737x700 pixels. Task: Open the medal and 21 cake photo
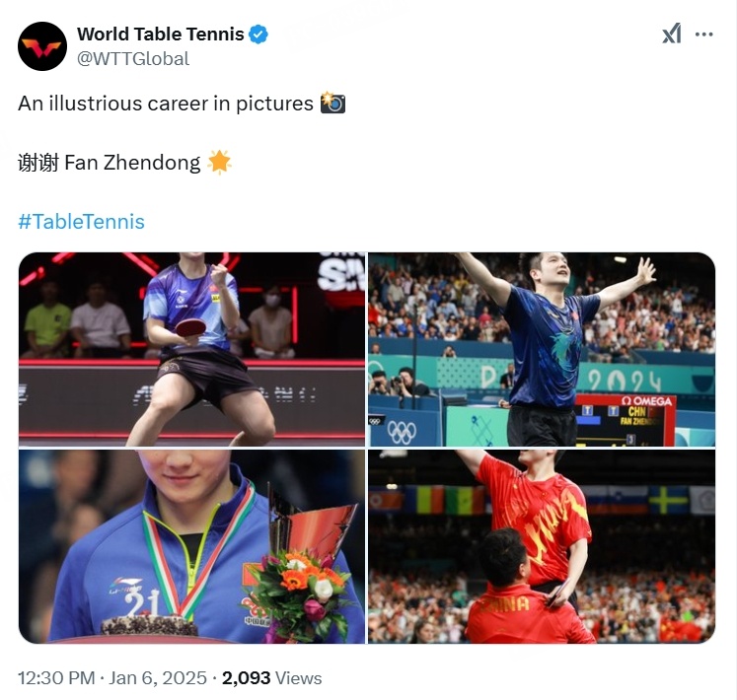(191, 546)
